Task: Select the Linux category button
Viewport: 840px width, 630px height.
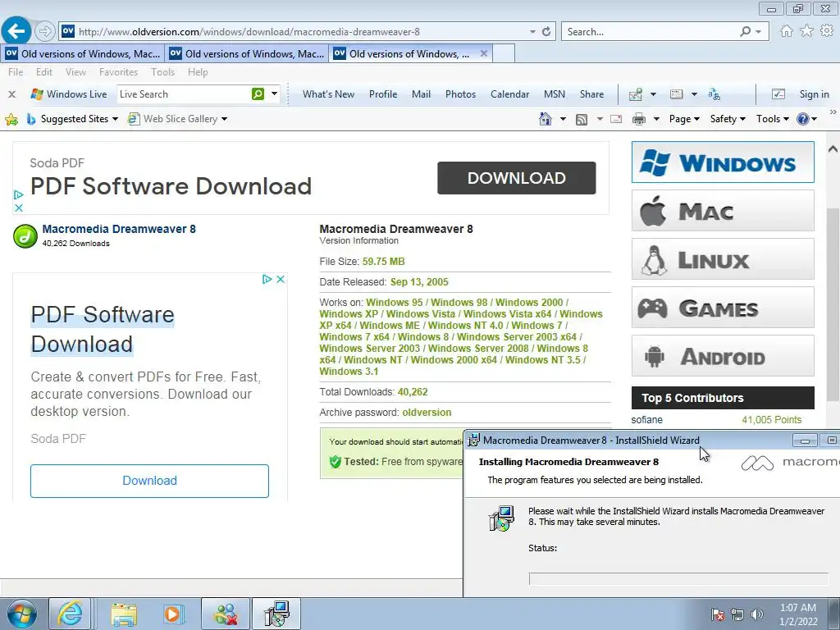Action: coord(723,259)
